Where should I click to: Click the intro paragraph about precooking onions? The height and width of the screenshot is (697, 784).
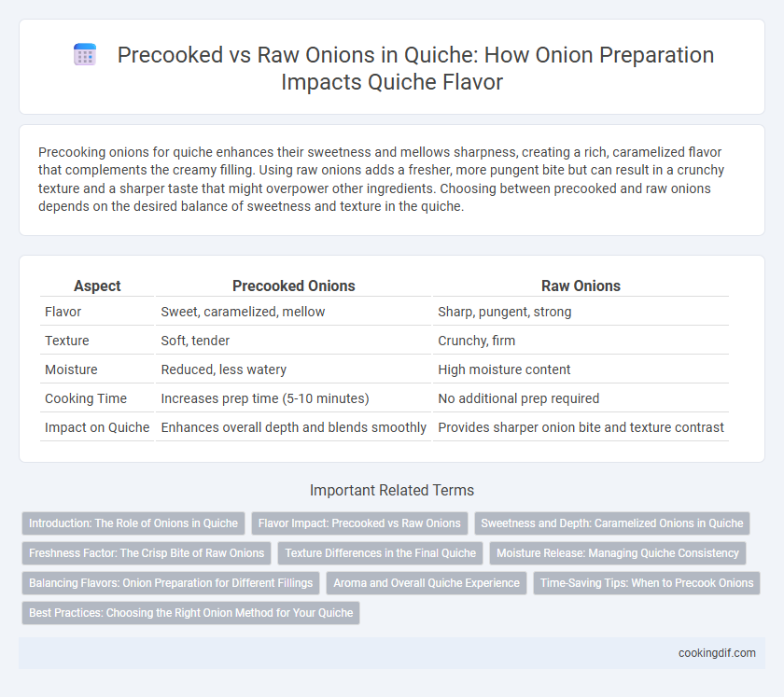381,179
